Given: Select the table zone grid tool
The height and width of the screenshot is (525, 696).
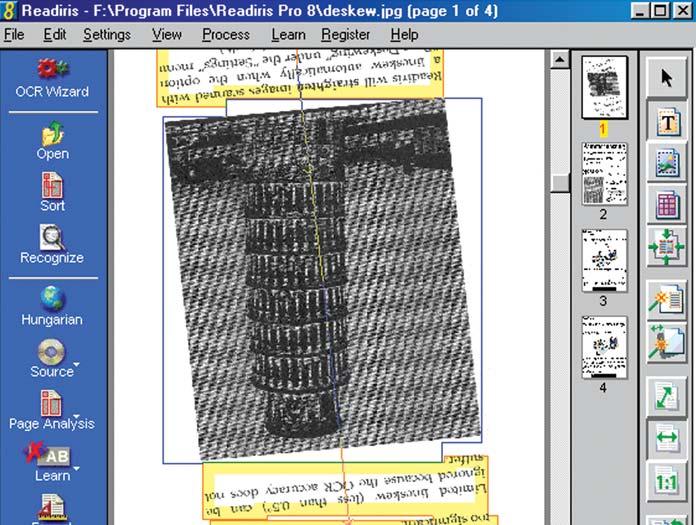Looking at the screenshot, I should [667, 204].
